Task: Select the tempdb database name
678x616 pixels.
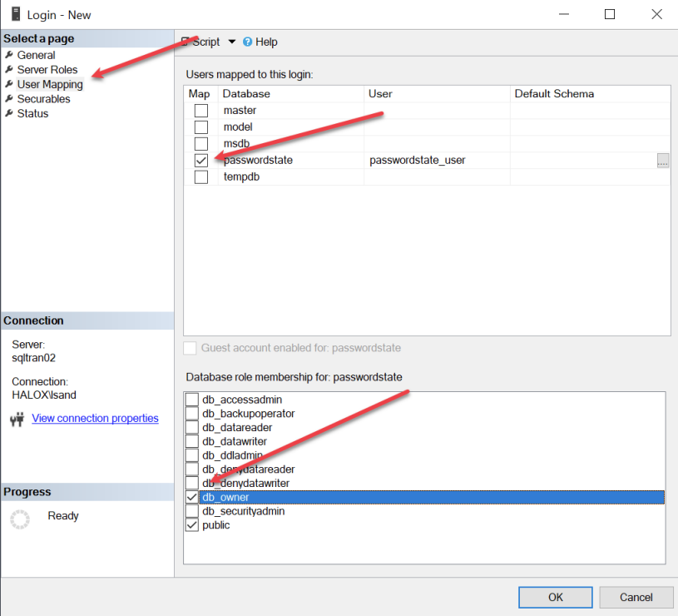Action: click(x=241, y=177)
